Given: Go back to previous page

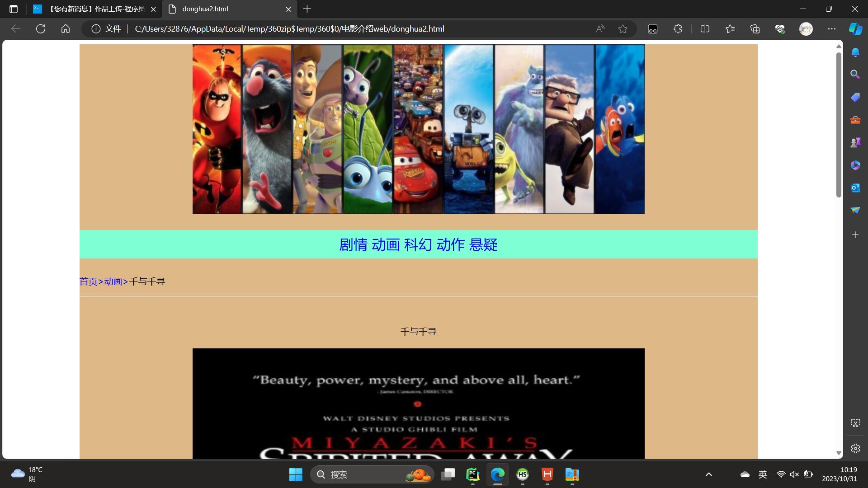Looking at the screenshot, I should [16, 29].
